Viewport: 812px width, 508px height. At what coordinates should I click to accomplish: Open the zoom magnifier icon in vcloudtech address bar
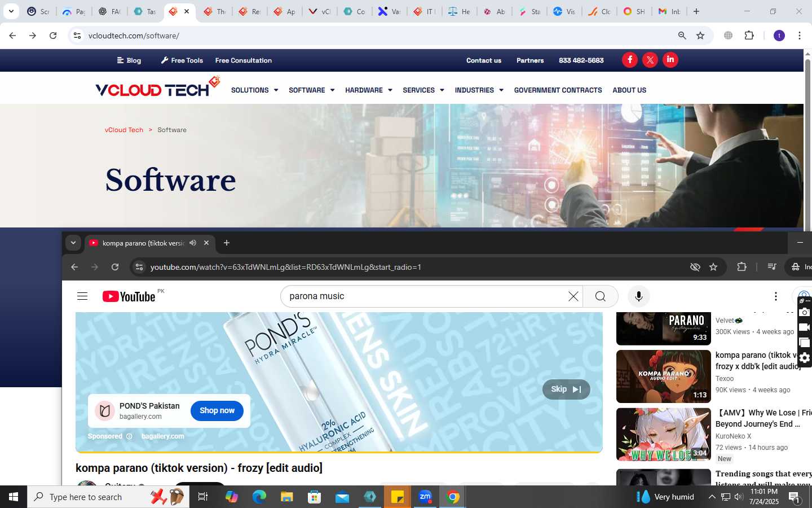coord(682,36)
